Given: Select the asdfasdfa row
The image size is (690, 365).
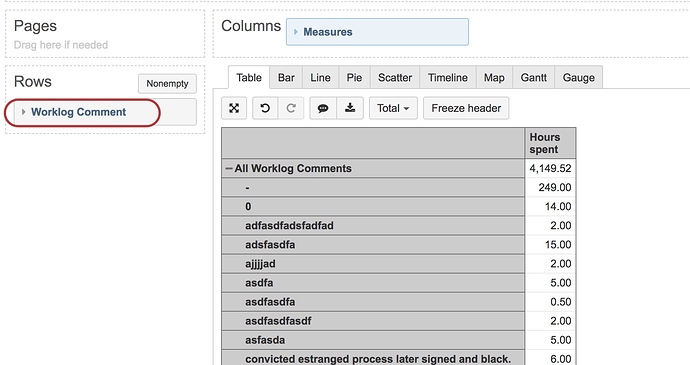Looking at the screenshot, I should 373,302.
